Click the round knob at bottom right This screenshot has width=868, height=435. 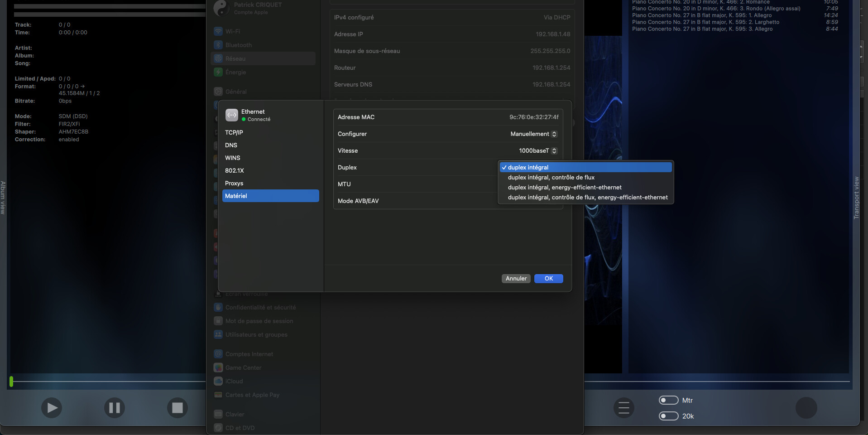point(806,408)
